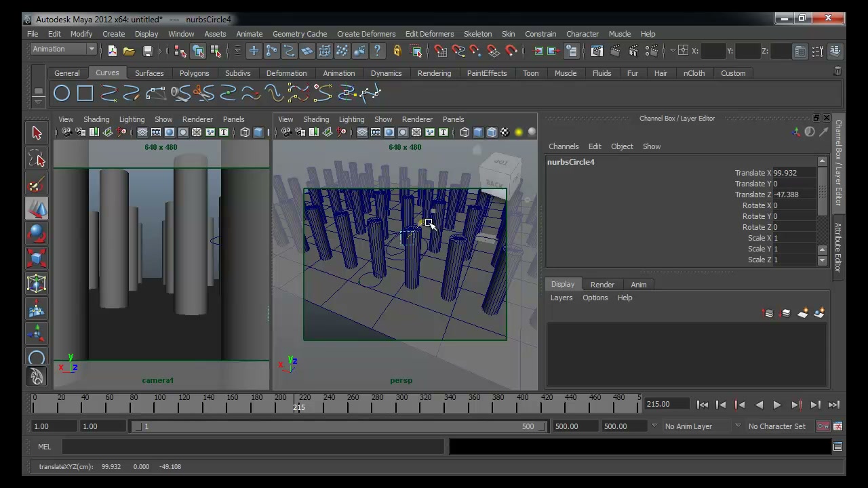This screenshot has height=488, width=868.
Task: Open the script editor icon
Action: click(x=837, y=446)
